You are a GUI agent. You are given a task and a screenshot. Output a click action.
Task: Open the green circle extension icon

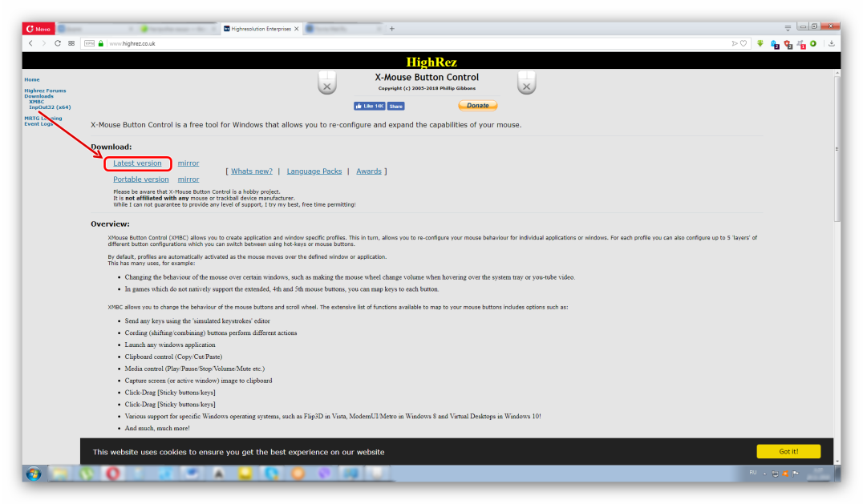tap(813, 43)
